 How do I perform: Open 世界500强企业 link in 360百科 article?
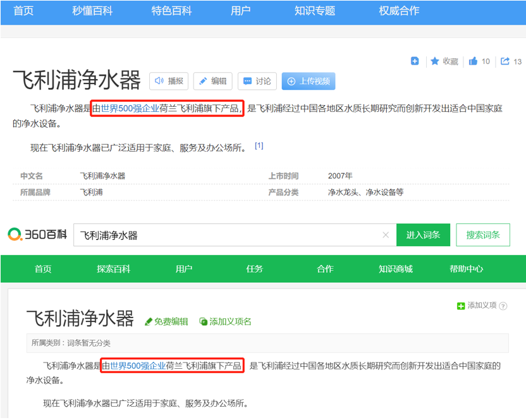click(x=138, y=366)
